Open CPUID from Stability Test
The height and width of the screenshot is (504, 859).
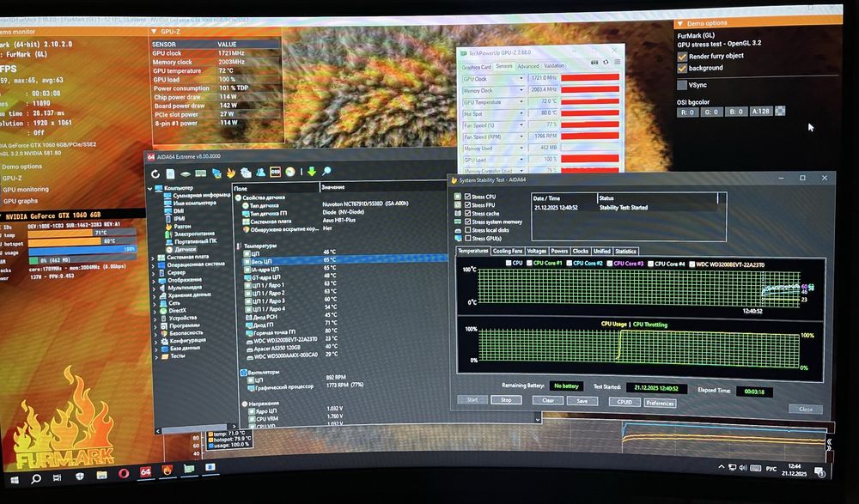pos(624,402)
